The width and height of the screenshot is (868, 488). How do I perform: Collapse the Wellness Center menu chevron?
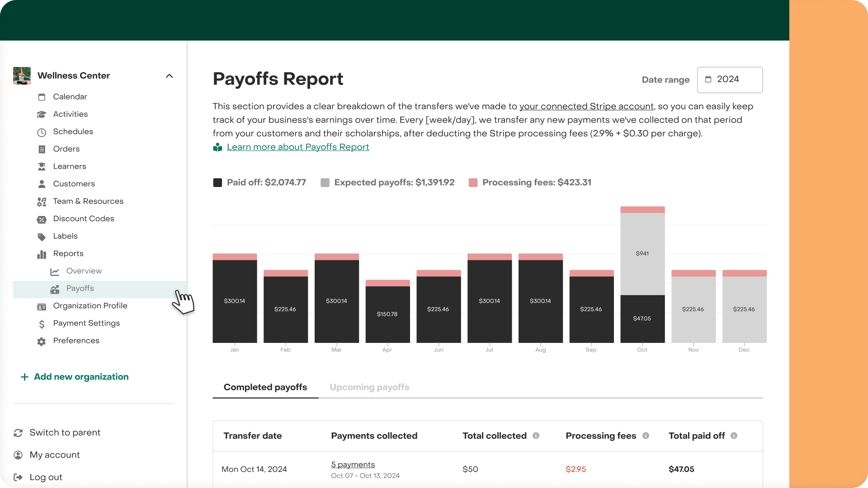point(170,76)
